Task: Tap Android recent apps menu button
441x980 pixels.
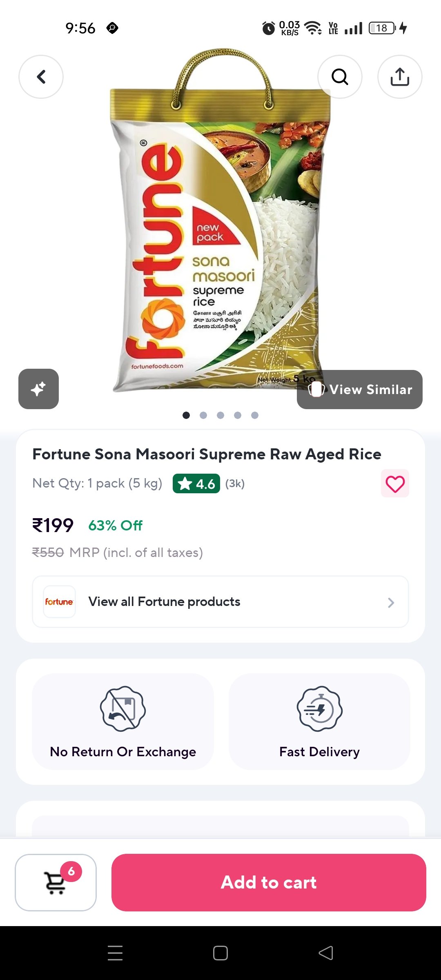Action: point(115,953)
